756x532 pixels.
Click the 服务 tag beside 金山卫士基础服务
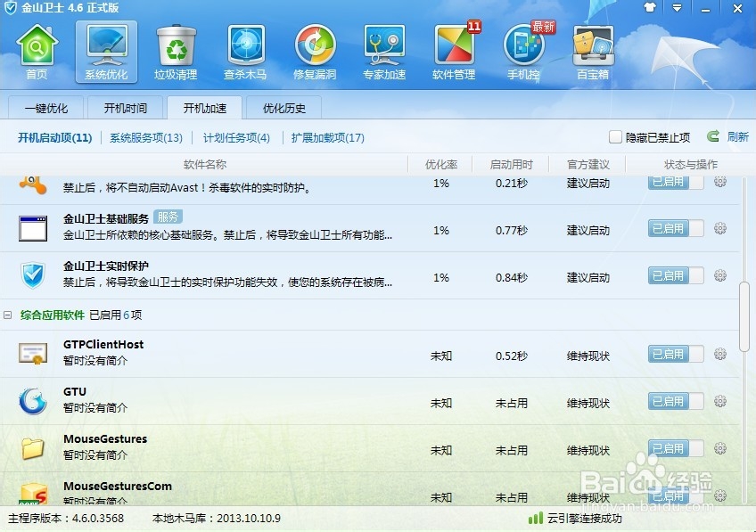pyautogui.click(x=168, y=217)
